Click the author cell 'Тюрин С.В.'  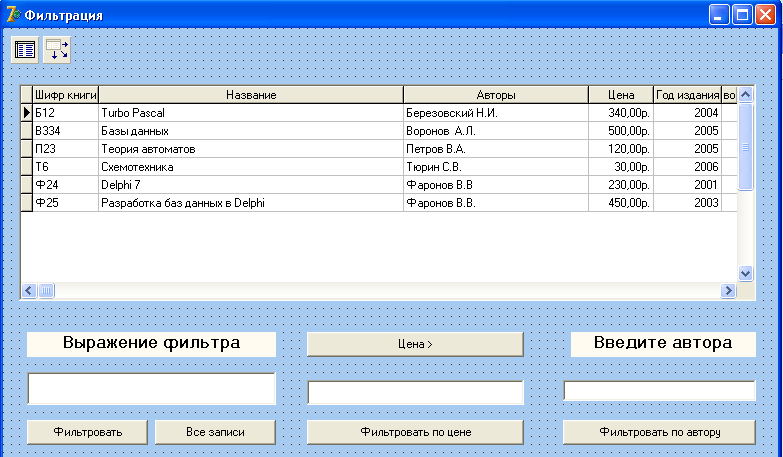496,167
